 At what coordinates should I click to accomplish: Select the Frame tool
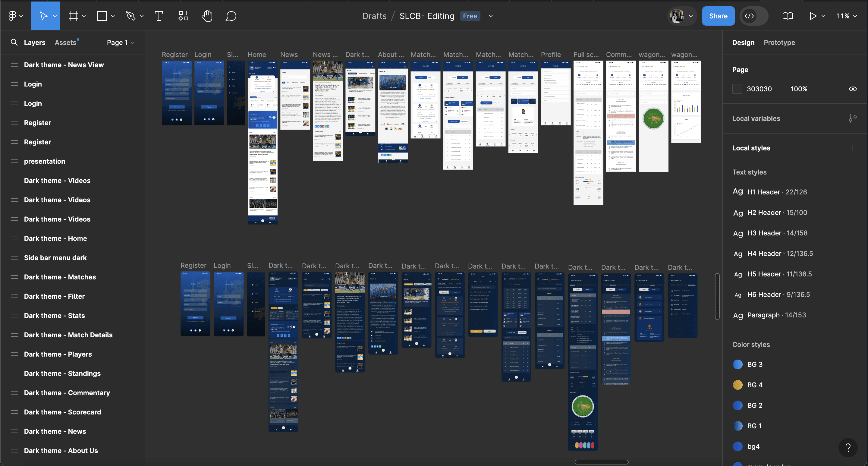[x=74, y=16]
